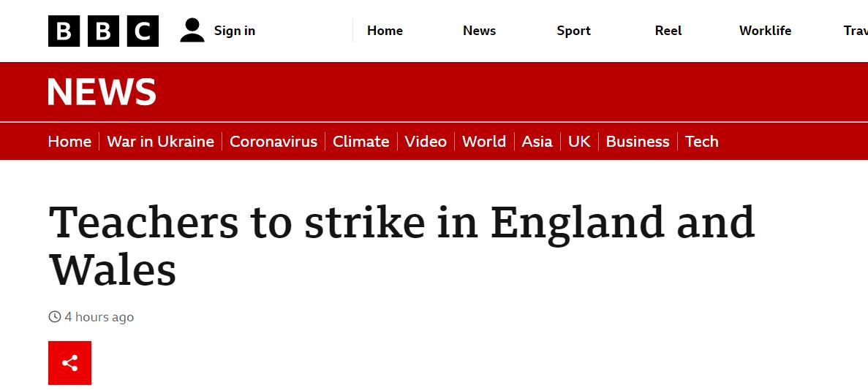Select the UK news section
868x390 pixels.
[x=579, y=142]
